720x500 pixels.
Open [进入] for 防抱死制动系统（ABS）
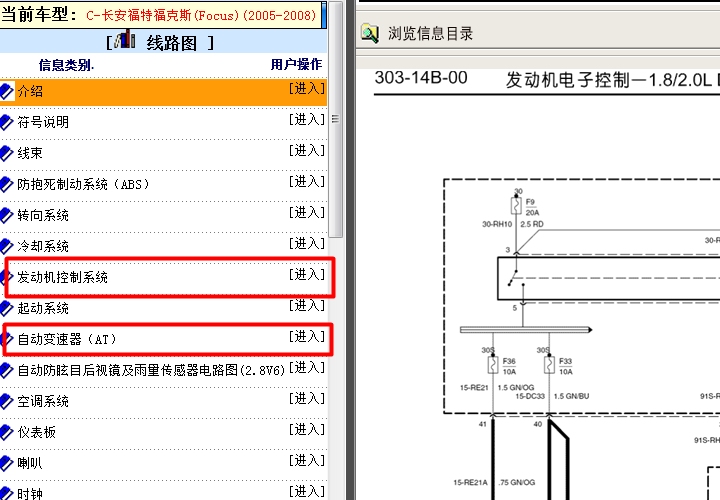coord(307,182)
